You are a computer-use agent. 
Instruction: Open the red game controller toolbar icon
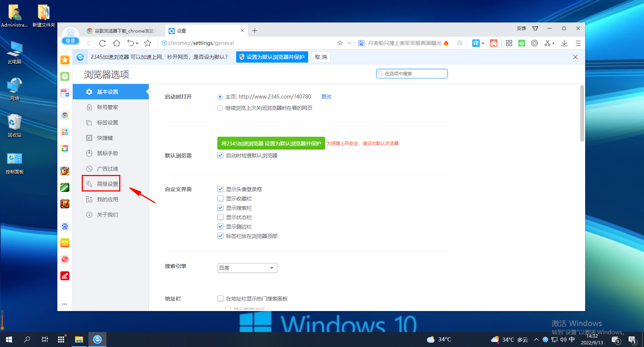(x=494, y=43)
